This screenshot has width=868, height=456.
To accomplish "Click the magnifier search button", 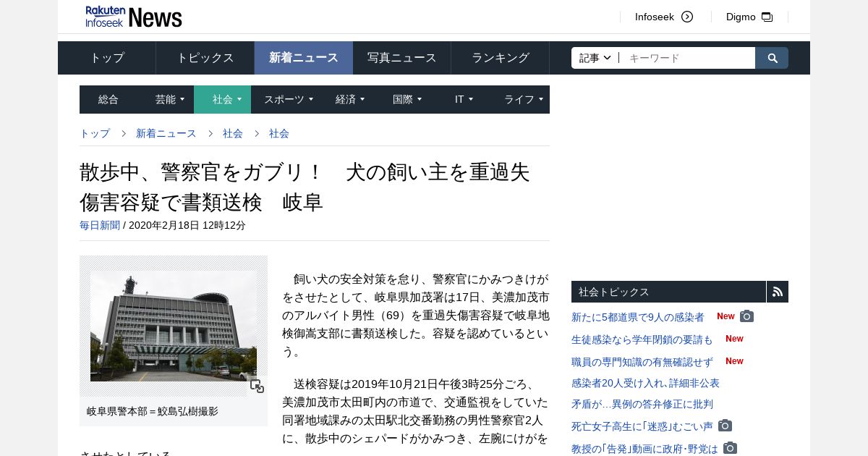I will (773, 58).
